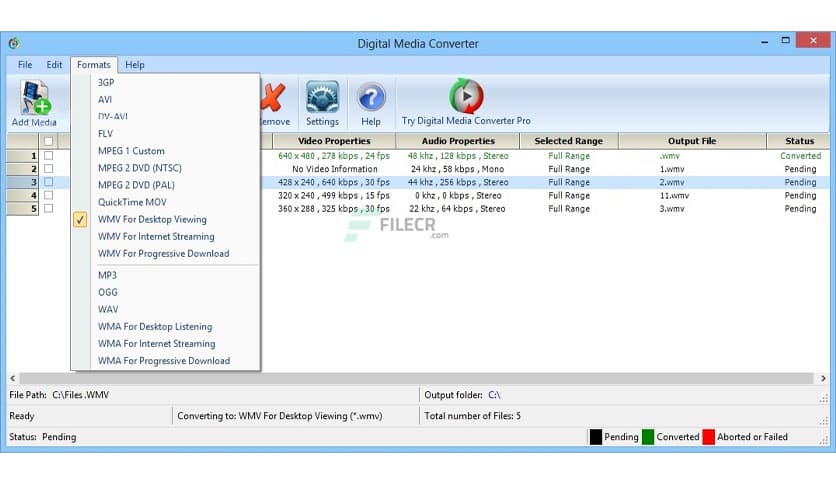
Task: Close the open Formats menu
Action: click(x=94, y=65)
